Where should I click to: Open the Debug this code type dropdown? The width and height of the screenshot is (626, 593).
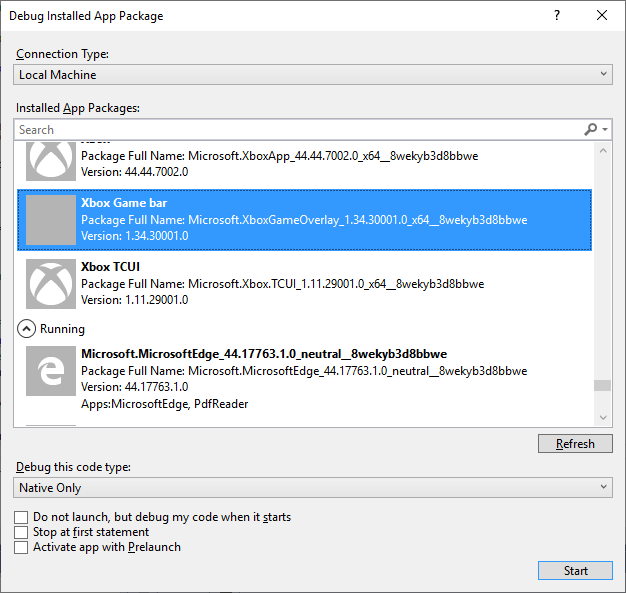[313, 488]
